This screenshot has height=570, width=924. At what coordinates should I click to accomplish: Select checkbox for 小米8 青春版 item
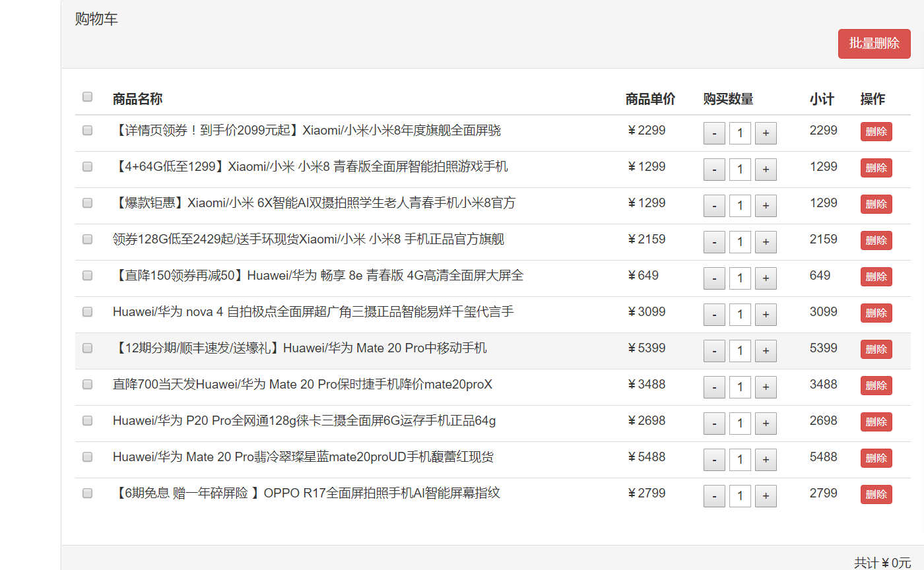coord(87,167)
